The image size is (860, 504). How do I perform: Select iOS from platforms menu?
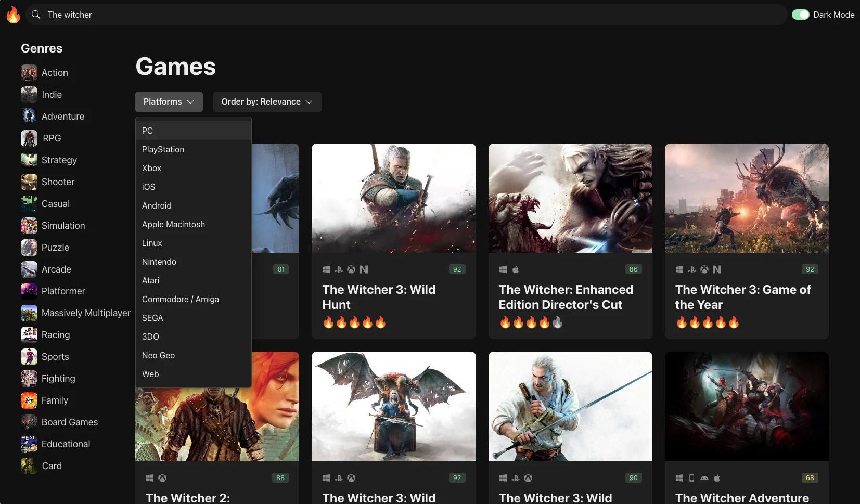coord(194,187)
